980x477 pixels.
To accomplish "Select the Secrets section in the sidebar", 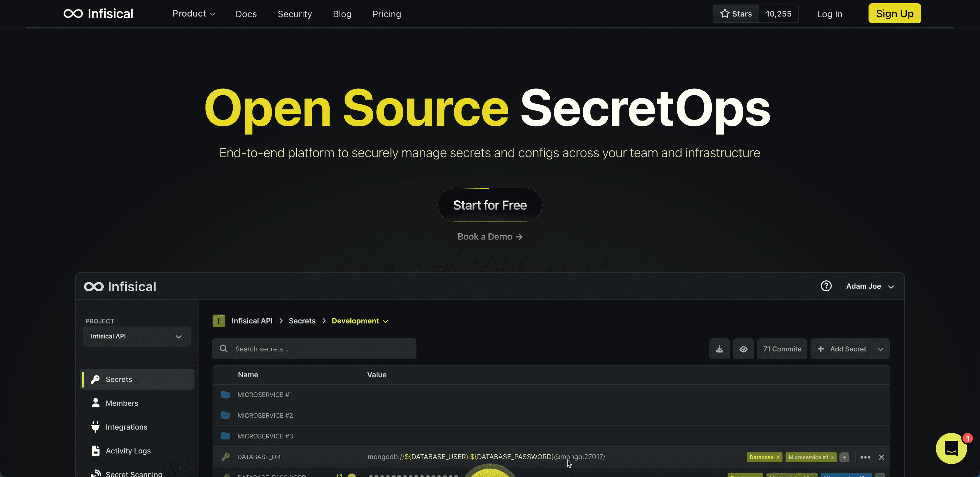I will point(118,379).
